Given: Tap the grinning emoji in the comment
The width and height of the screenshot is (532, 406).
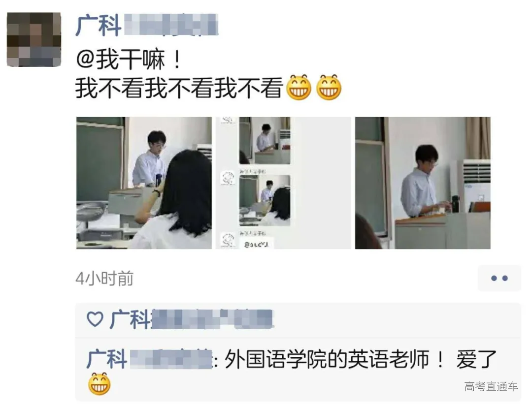Looking at the screenshot, I should click(x=99, y=384).
